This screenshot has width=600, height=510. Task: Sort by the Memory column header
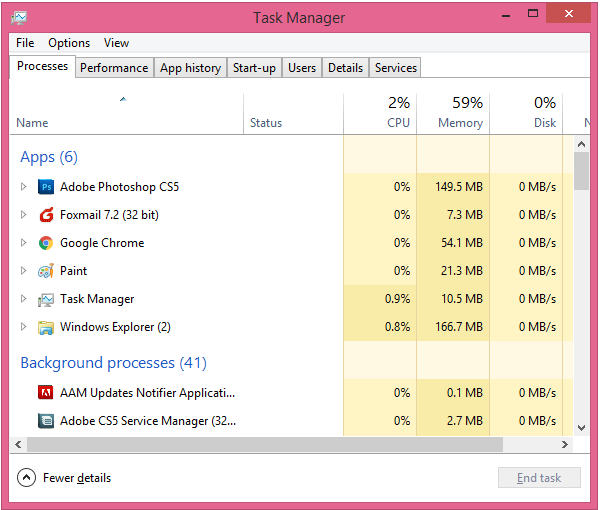coord(453,113)
